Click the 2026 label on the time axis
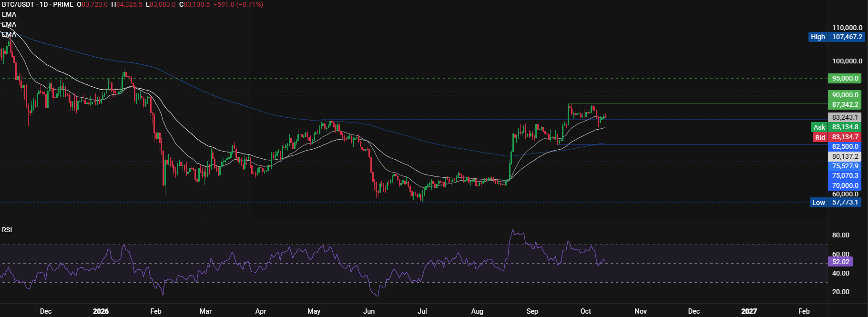 [x=101, y=311]
